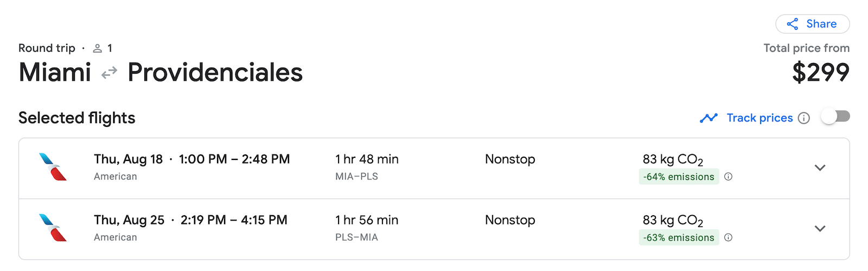This screenshot has height=271, width=868.
Task: Click the -64% emissions badge
Action: (679, 177)
